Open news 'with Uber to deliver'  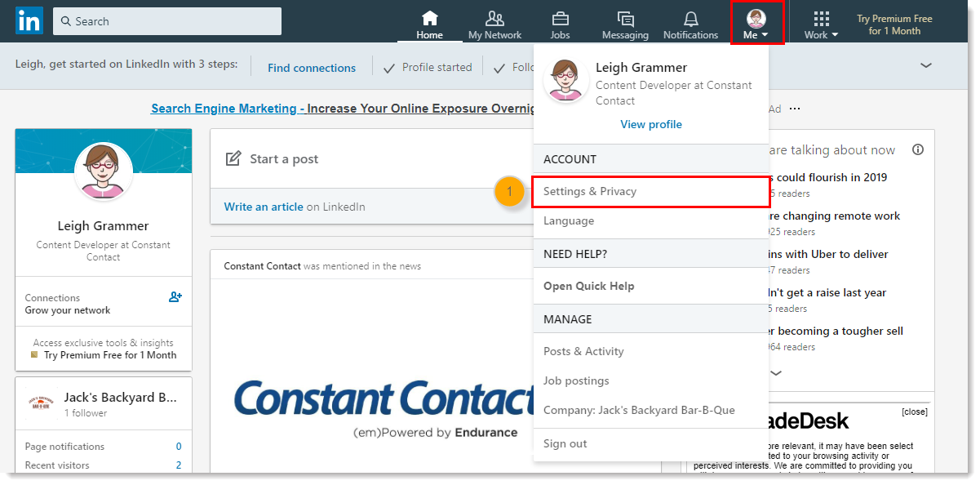point(827,254)
